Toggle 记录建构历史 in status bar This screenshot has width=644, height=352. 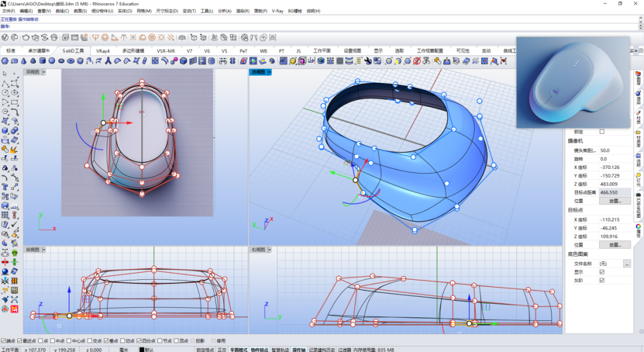tap(321, 350)
